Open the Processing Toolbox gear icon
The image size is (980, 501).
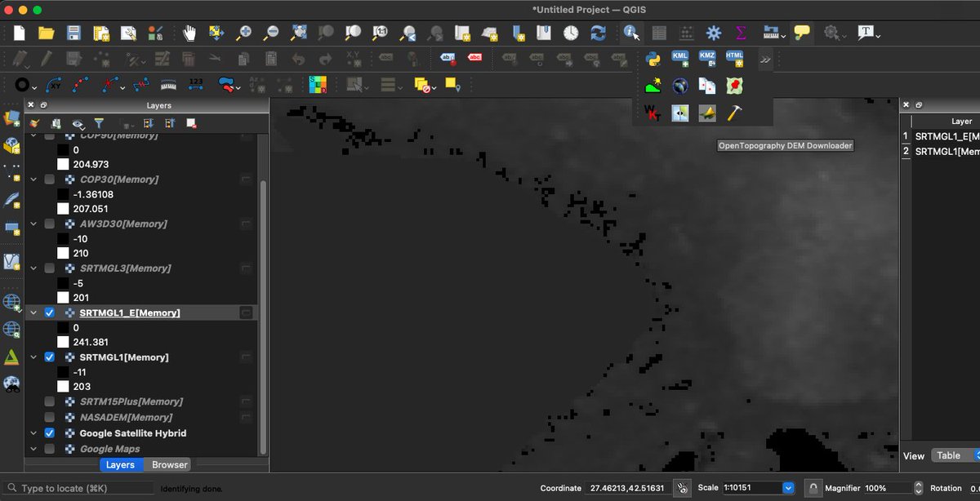(714, 33)
